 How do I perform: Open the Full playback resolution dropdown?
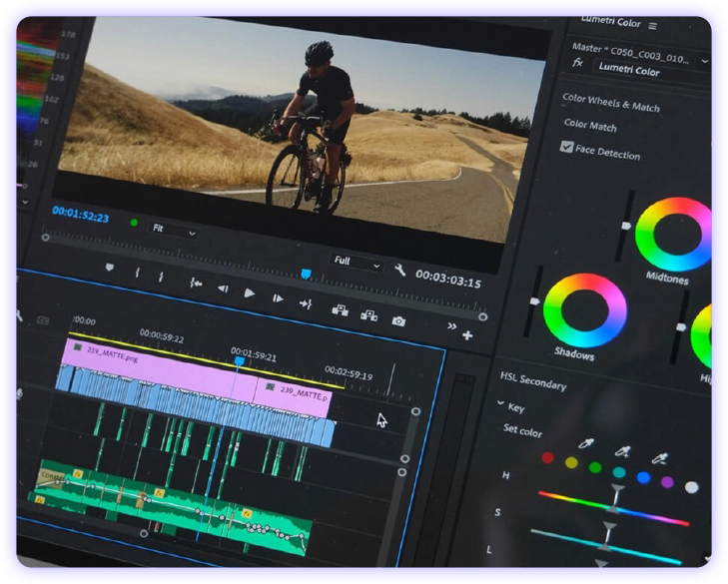(x=357, y=263)
